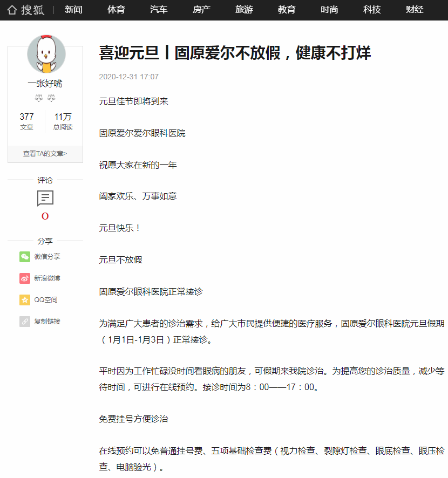448x478 pixels.
Task: Click the green WeChat share icon
Action: [25, 257]
